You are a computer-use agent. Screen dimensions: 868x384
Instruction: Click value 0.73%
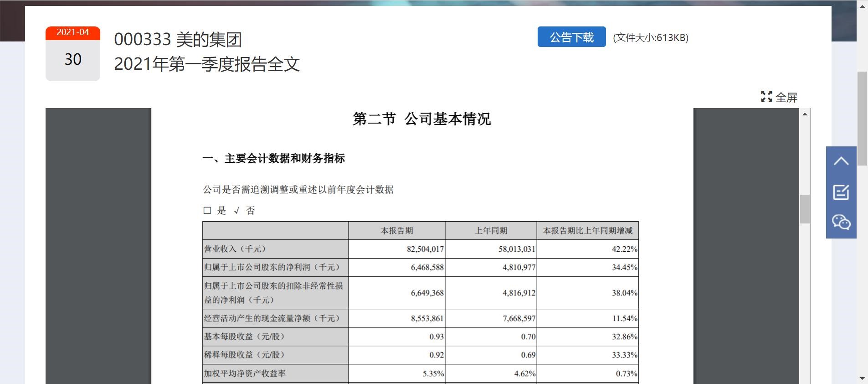point(627,374)
